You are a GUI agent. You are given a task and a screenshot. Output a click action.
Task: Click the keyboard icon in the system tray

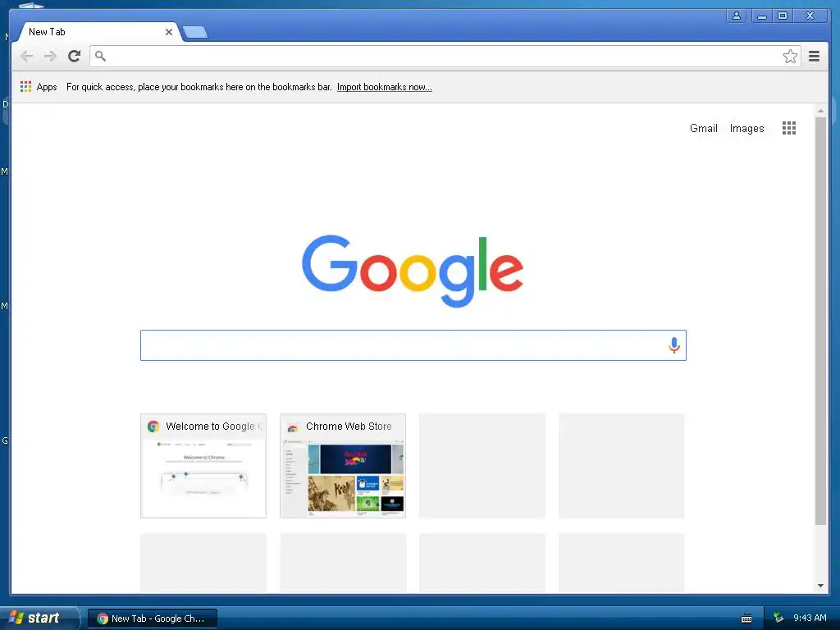pos(746,619)
